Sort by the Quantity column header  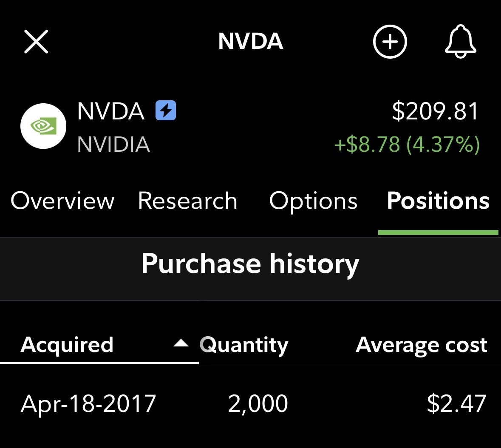pyautogui.click(x=244, y=345)
